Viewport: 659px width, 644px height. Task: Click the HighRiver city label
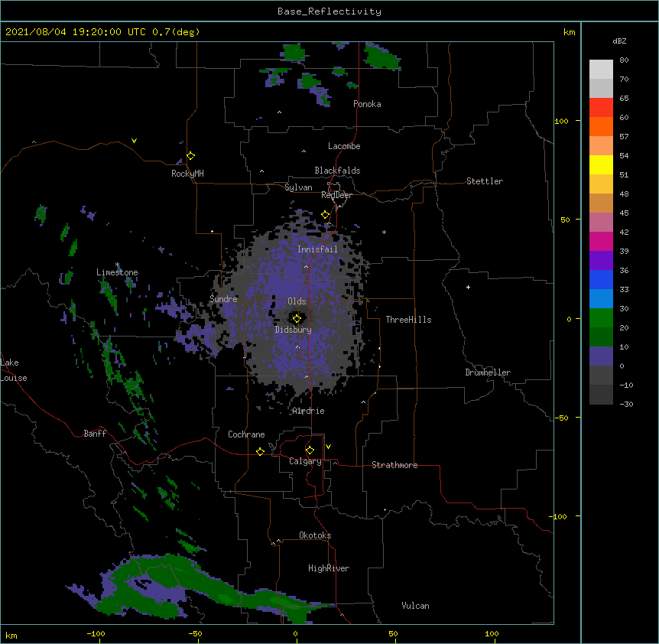click(329, 568)
